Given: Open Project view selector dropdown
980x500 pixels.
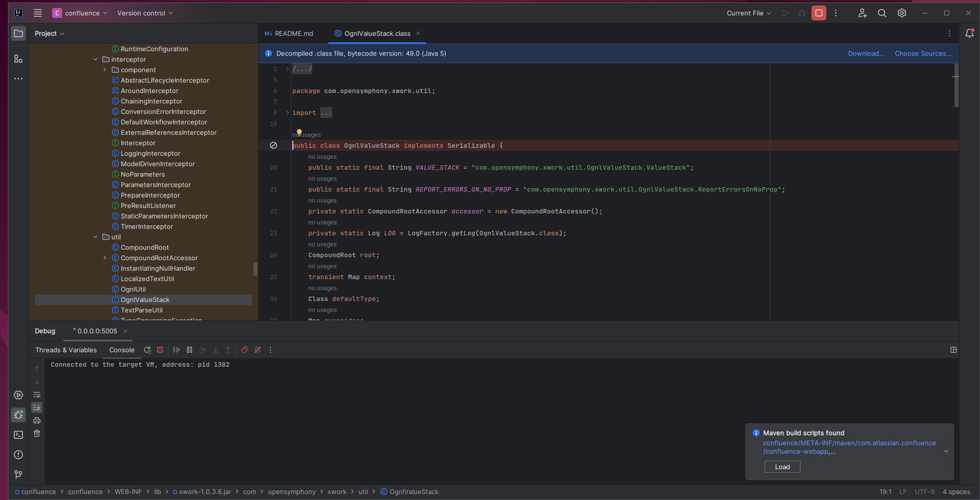Looking at the screenshot, I should pos(50,33).
